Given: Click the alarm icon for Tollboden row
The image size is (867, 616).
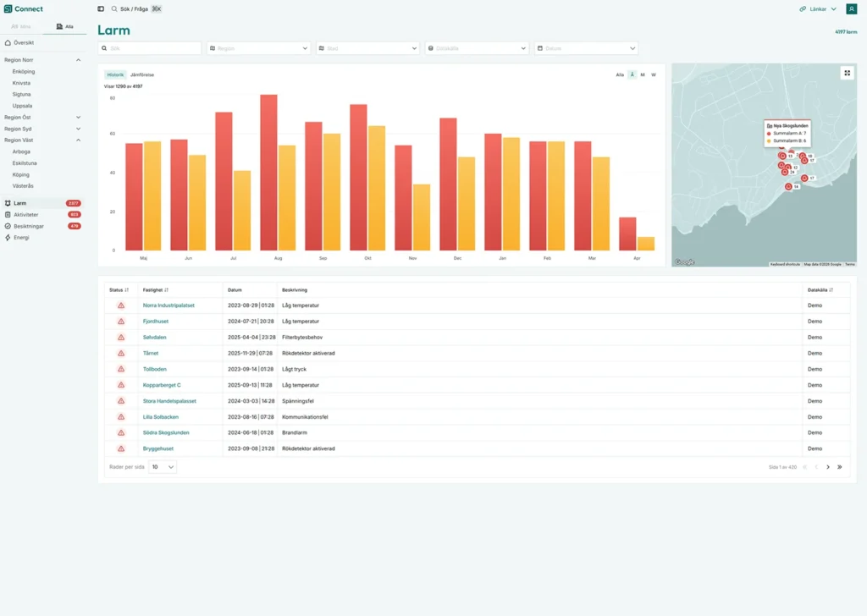Looking at the screenshot, I should (x=121, y=369).
